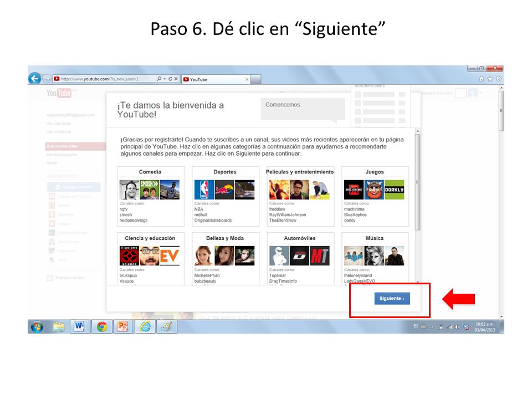Click the illusions science thumbnail

point(129,256)
